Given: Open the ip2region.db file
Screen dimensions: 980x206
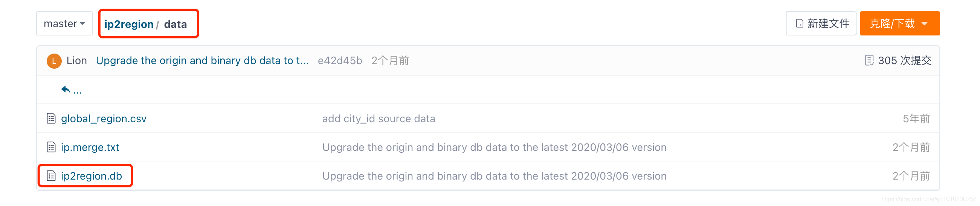Looking at the screenshot, I should [x=91, y=176].
